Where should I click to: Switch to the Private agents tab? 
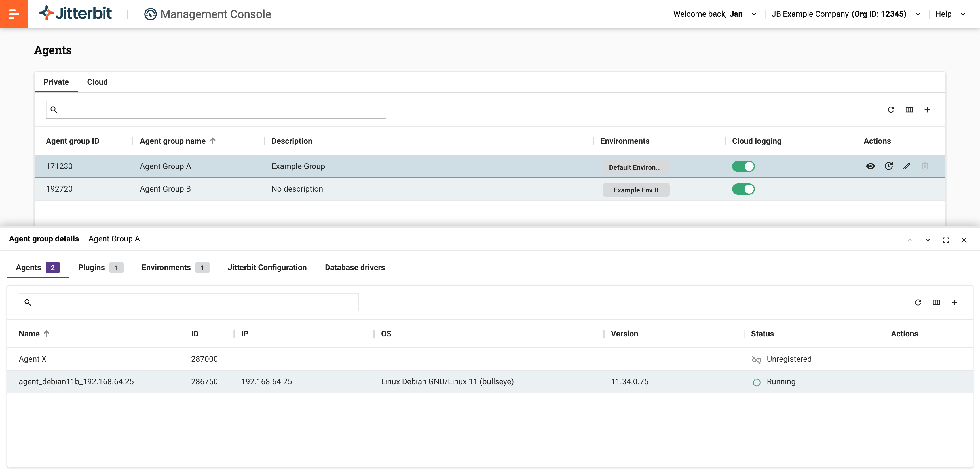click(x=56, y=82)
